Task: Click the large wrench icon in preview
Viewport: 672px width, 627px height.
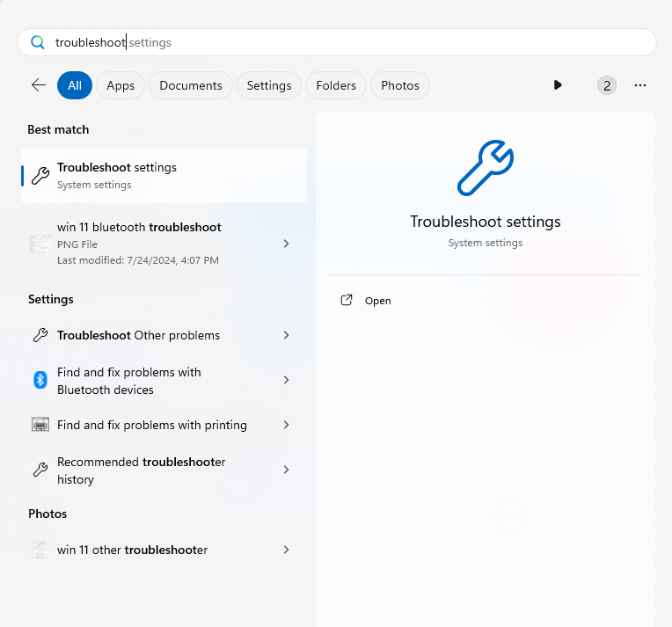Action: click(x=485, y=168)
